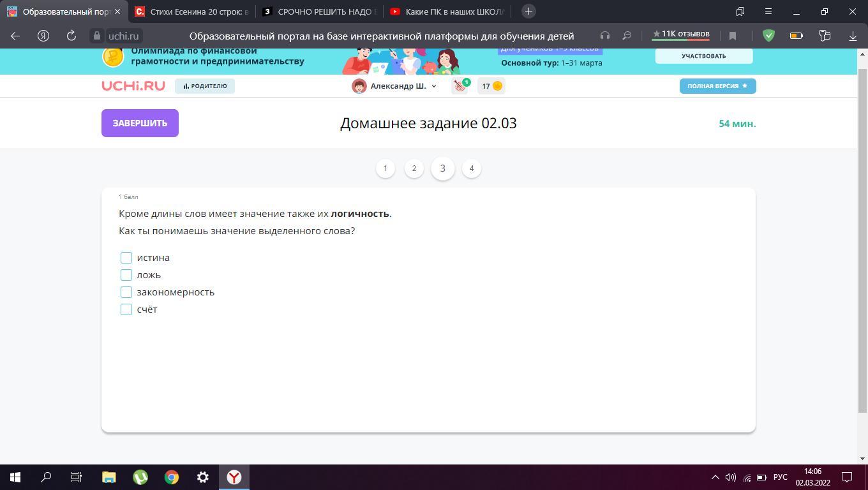Open the ПОЛНАЯ ВЕРСИЯ button
Screen dimensions: 868x490
(x=718, y=86)
